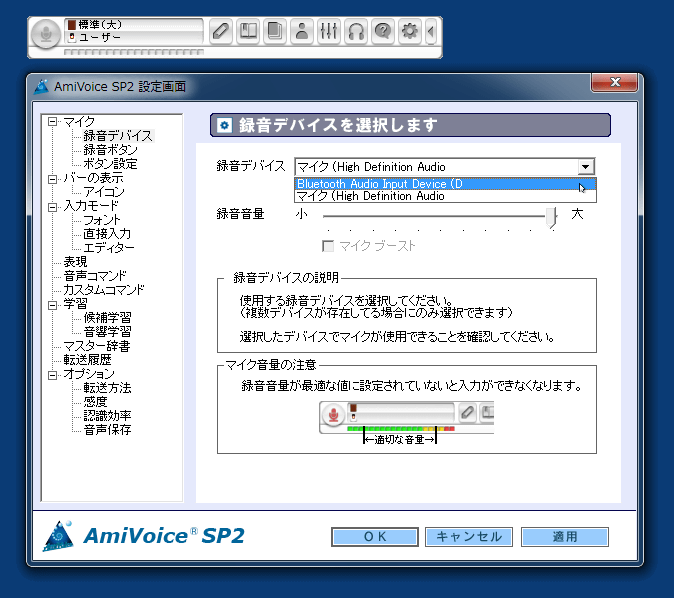The width and height of the screenshot is (674, 598).
Task: Select 転送方法 in the tree
Action: [x=107, y=388]
